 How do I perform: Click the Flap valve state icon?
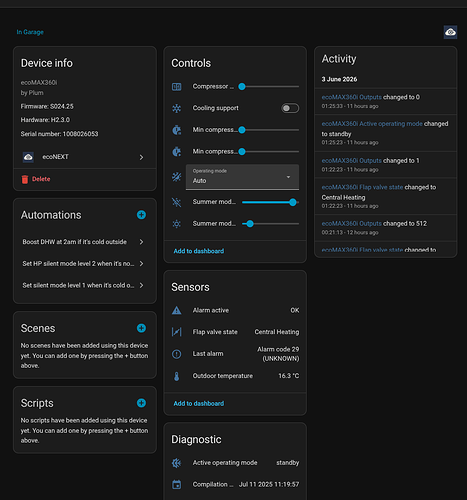pos(176,332)
